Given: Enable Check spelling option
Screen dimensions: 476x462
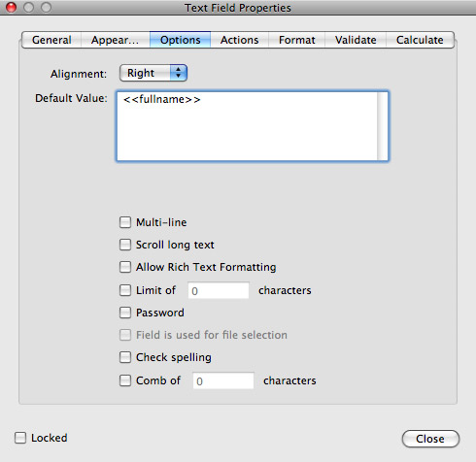Looking at the screenshot, I should 125,357.
